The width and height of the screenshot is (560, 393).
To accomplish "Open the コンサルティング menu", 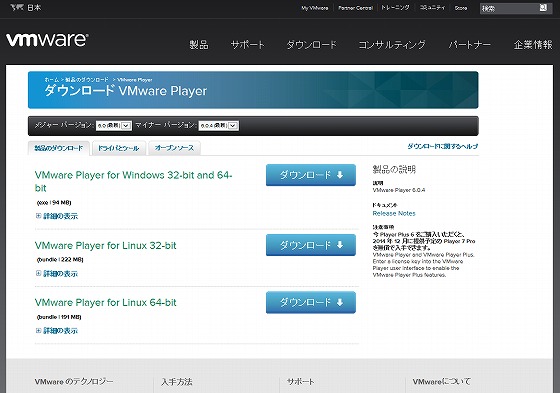I will click(x=392, y=45).
